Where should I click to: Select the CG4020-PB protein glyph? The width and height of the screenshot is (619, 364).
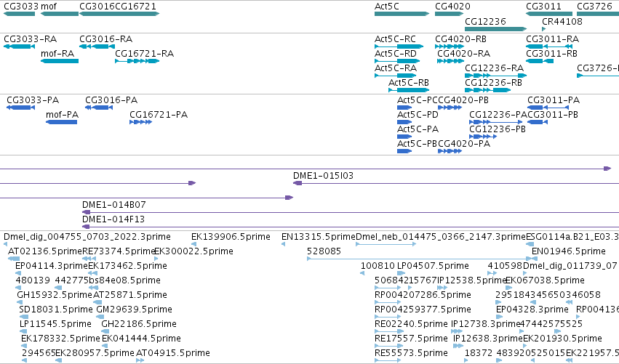click(450, 108)
